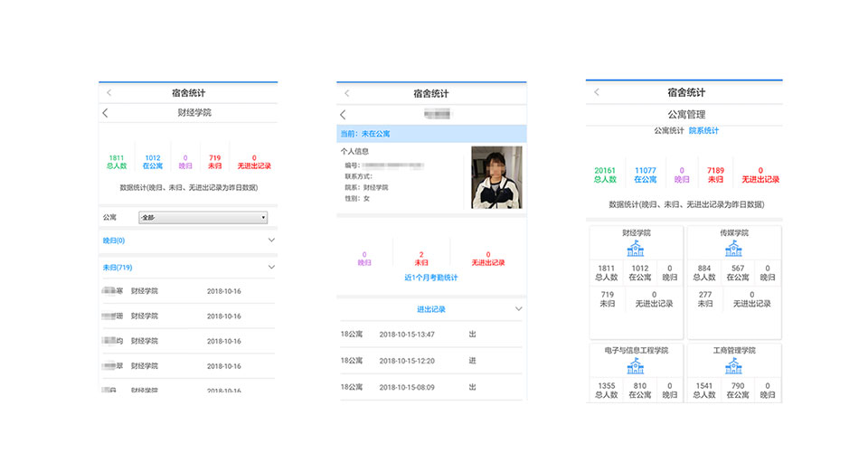This screenshot has height=453, width=868.
Task: Click the student profile photo
Action: point(496,177)
